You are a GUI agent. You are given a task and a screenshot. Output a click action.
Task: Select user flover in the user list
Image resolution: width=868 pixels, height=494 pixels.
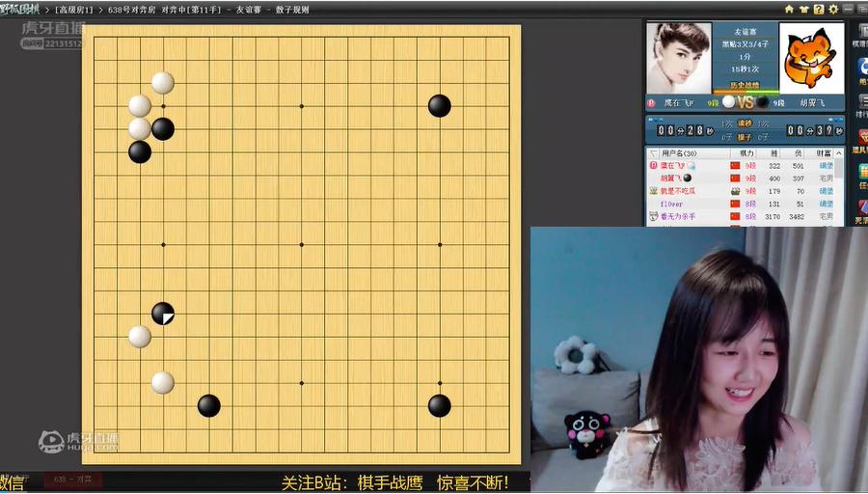tap(741, 204)
